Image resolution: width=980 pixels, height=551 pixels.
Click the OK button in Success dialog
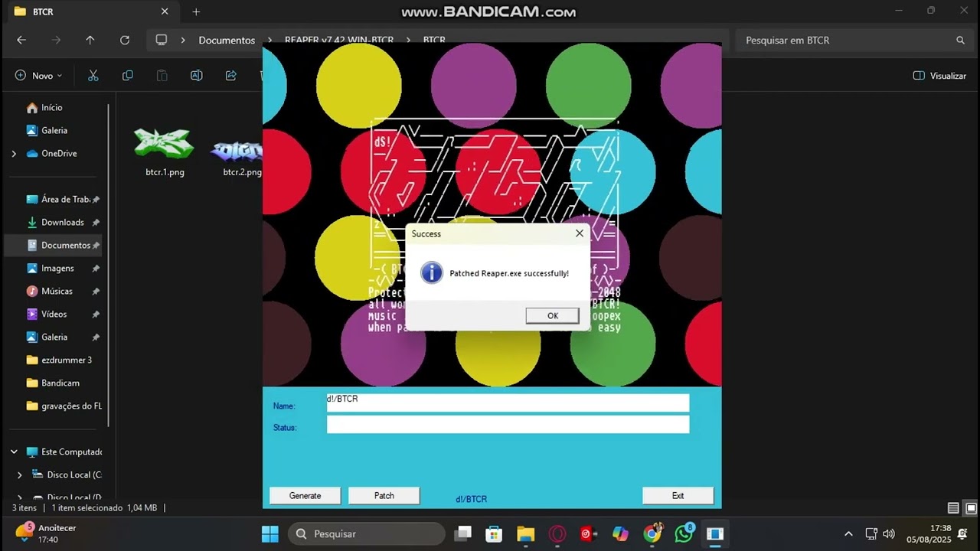pyautogui.click(x=552, y=315)
